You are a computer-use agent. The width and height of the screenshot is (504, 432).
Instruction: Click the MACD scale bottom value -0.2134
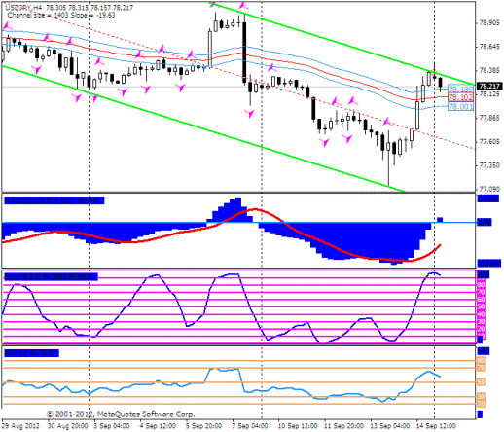tap(489, 263)
